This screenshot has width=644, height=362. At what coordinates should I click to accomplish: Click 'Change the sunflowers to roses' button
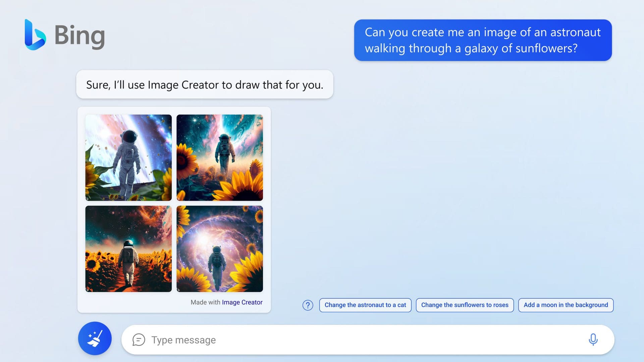coord(465,305)
